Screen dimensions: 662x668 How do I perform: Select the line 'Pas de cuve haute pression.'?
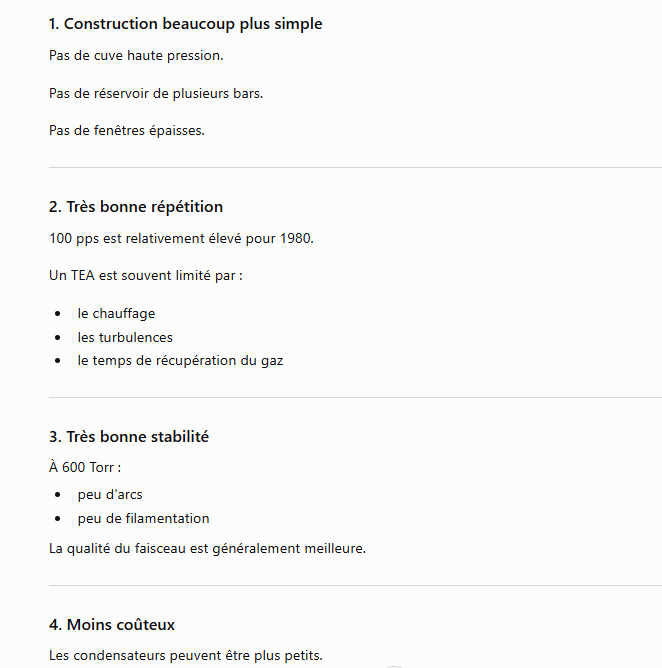coord(136,55)
